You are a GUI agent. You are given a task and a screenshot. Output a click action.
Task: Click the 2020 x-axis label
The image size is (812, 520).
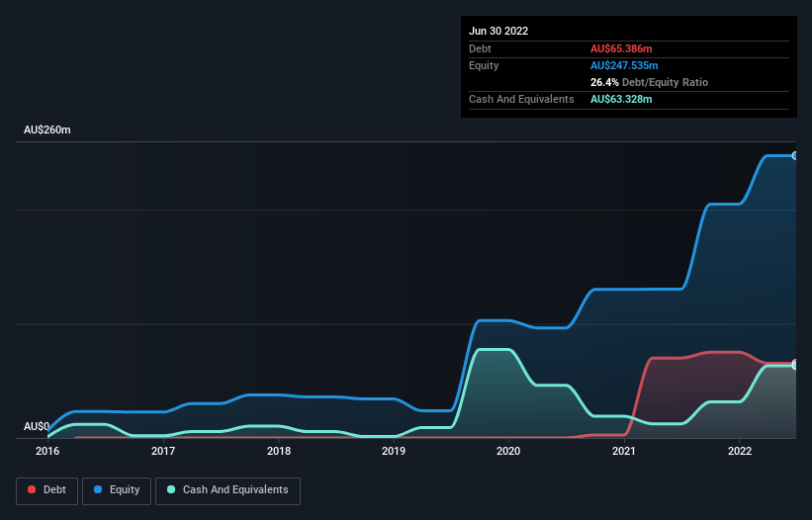click(x=508, y=451)
